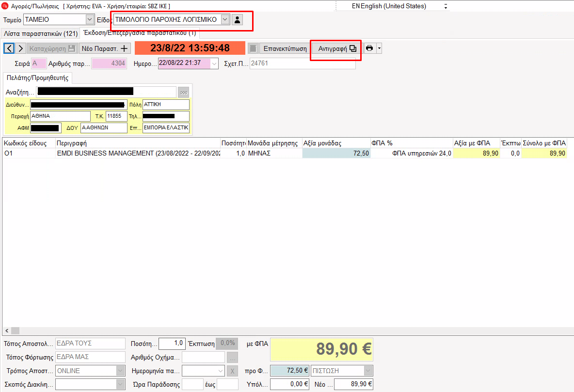Click the Τ.Κ. field showing 11855
The width and height of the screenshot is (574, 392).
pyautogui.click(x=116, y=116)
